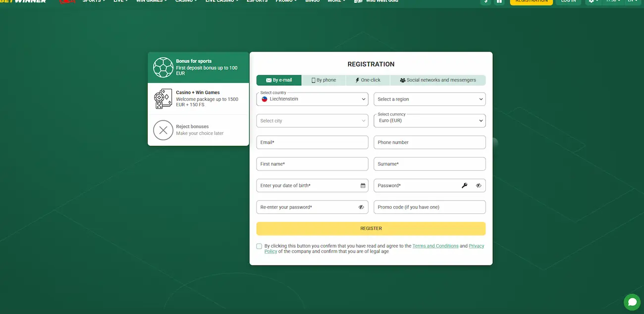The height and width of the screenshot is (314, 644).
Task: Open the settings gear in the top bar
Action: [592, 1]
